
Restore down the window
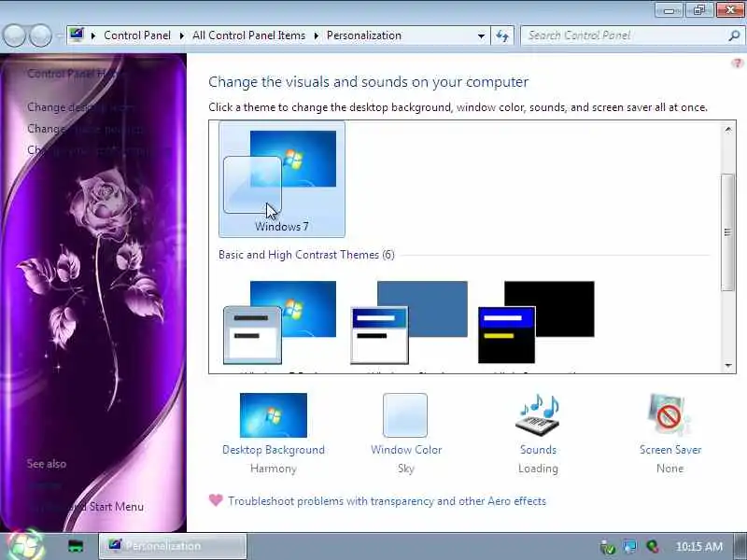[x=698, y=10]
